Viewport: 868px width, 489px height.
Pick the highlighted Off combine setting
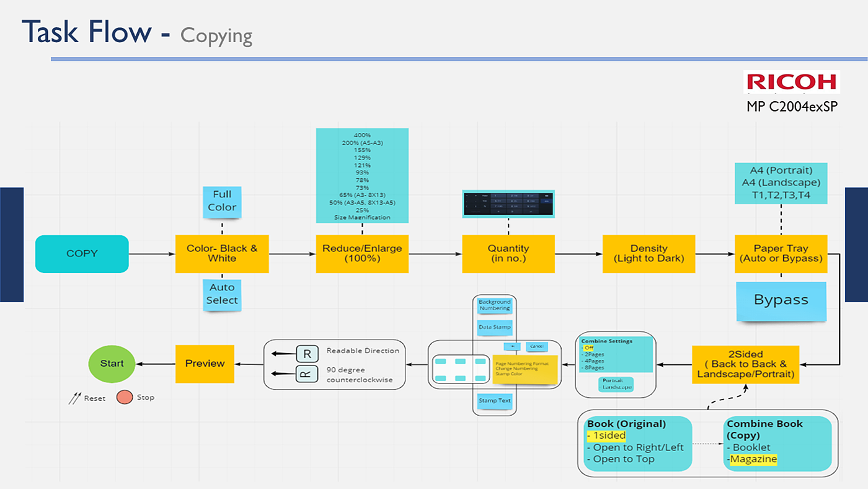coord(587,348)
